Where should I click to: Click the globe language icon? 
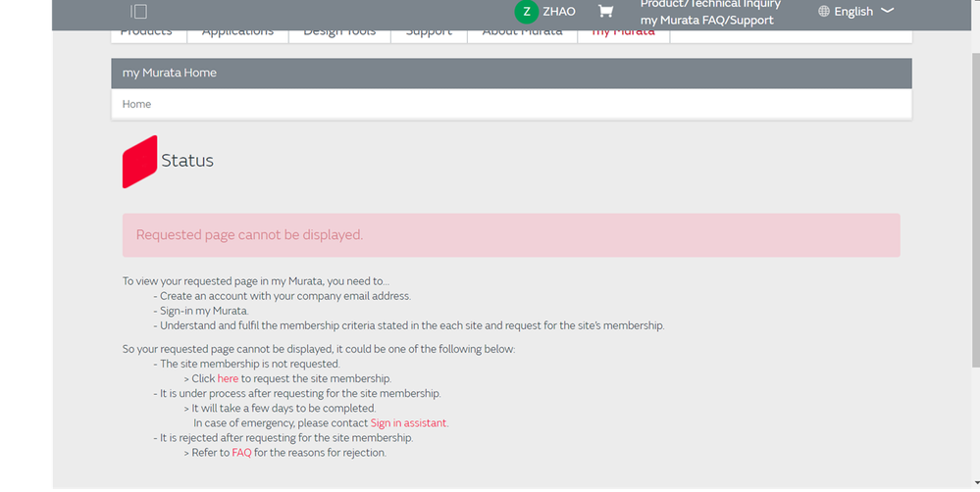click(824, 11)
